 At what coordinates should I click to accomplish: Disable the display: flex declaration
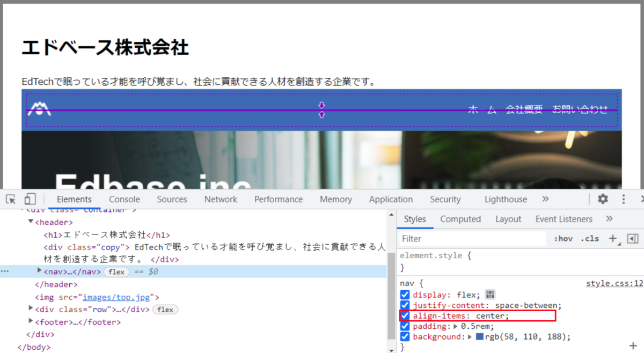(x=405, y=295)
